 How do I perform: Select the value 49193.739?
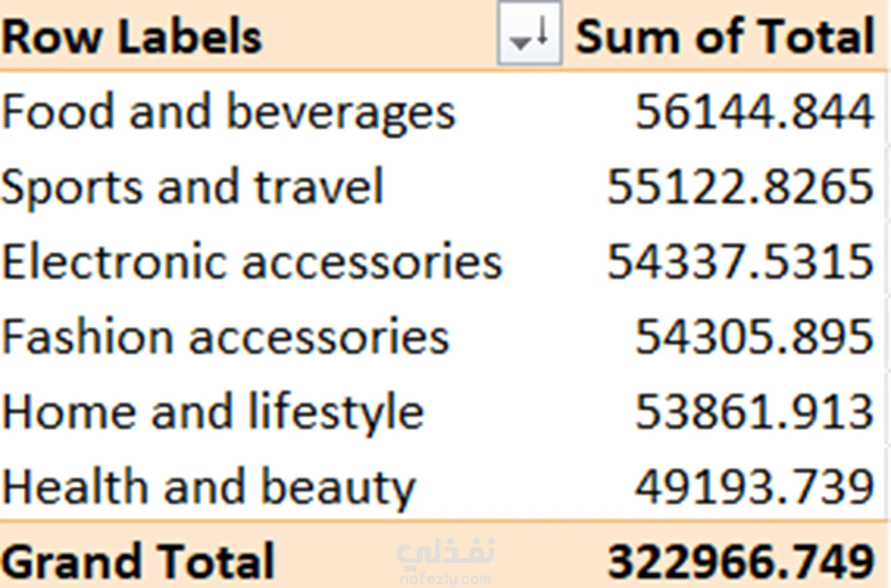tap(754, 487)
